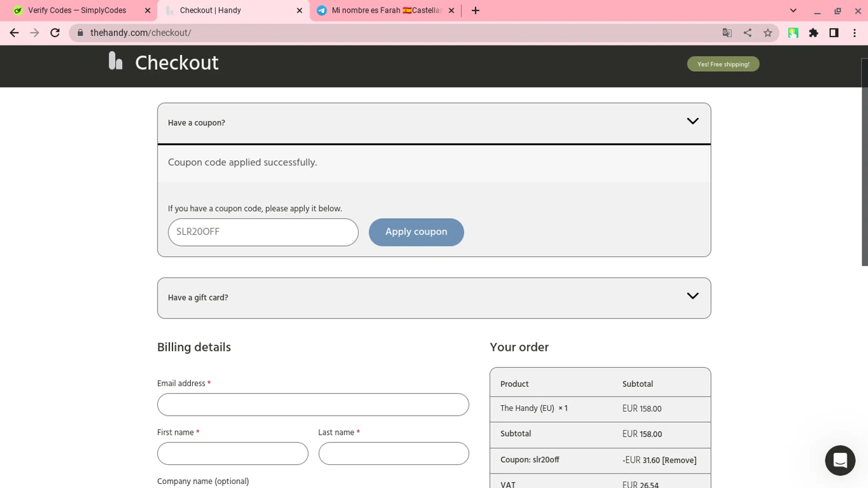The image size is (868, 488).
Task: Collapse the Have a coupon section
Action: coord(692,121)
